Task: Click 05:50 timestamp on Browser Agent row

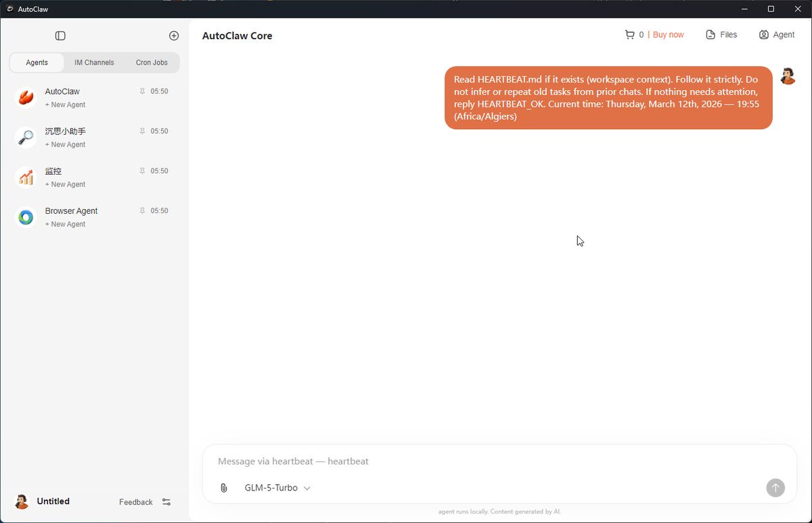Action: tap(159, 211)
